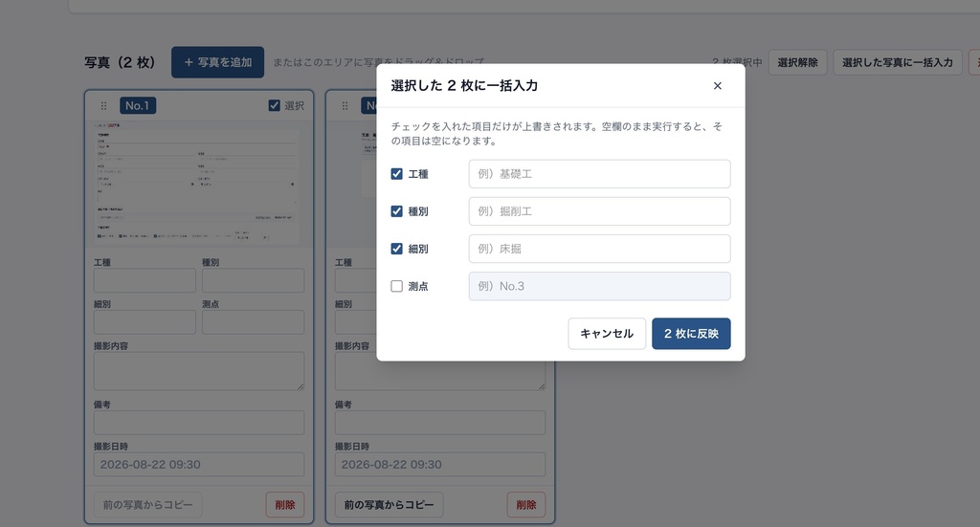Click the 撮影日時 field on second photo card

point(440,465)
